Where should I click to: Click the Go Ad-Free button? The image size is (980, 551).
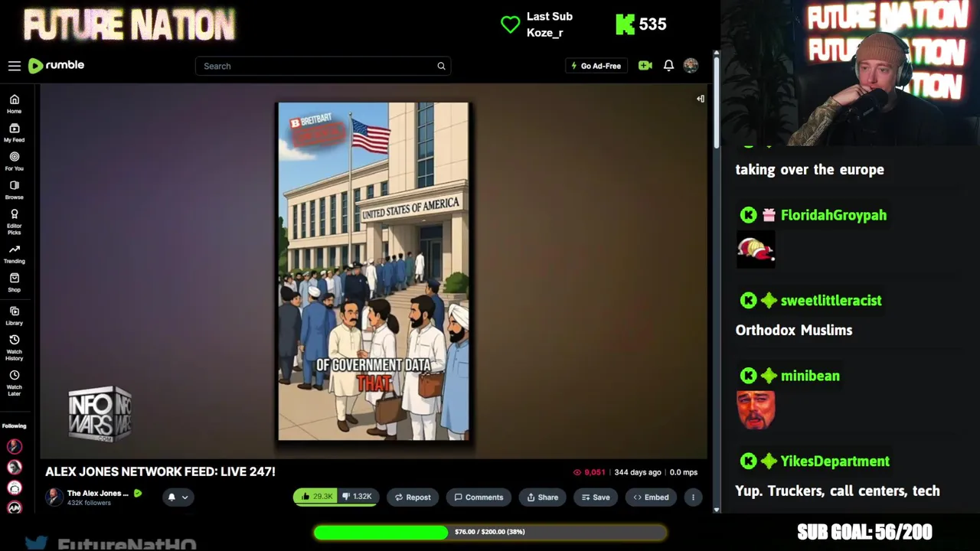coord(596,66)
